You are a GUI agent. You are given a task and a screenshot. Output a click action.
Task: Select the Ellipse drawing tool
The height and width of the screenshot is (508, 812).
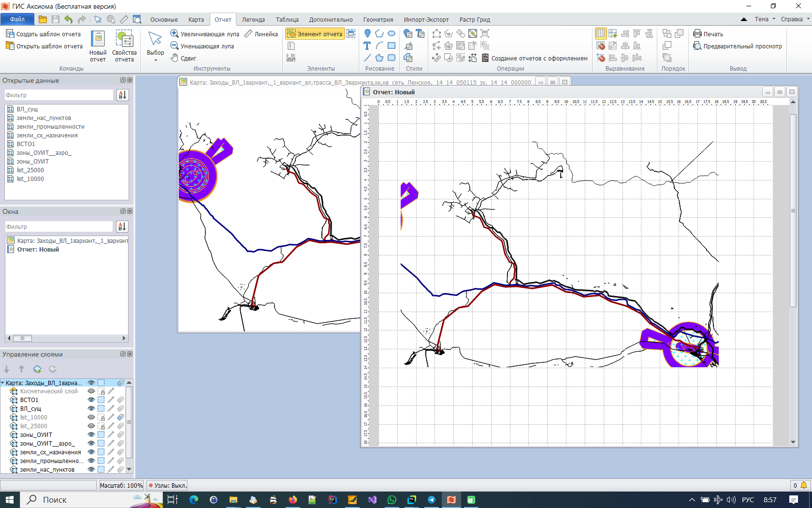coord(391,33)
